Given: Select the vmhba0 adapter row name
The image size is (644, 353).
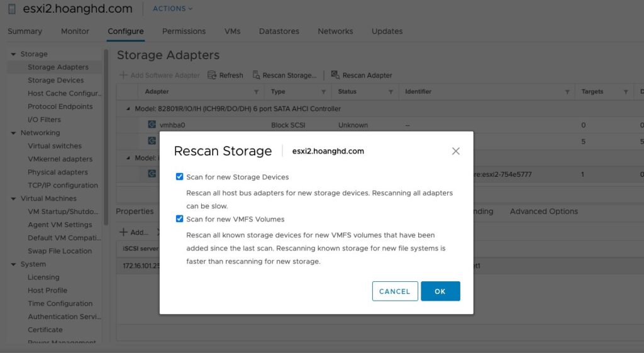Looking at the screenshot, I should coord(172,125).
